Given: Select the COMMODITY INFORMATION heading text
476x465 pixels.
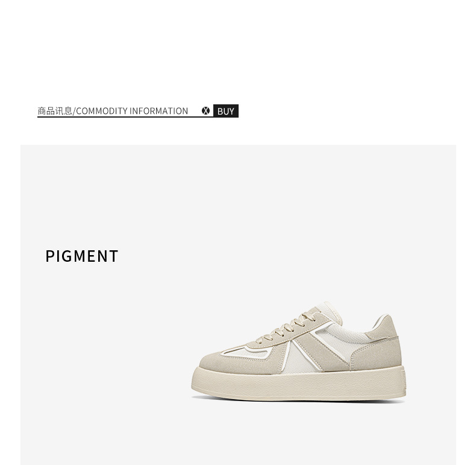Looking at the screenshot, I should tap(132, 111).
